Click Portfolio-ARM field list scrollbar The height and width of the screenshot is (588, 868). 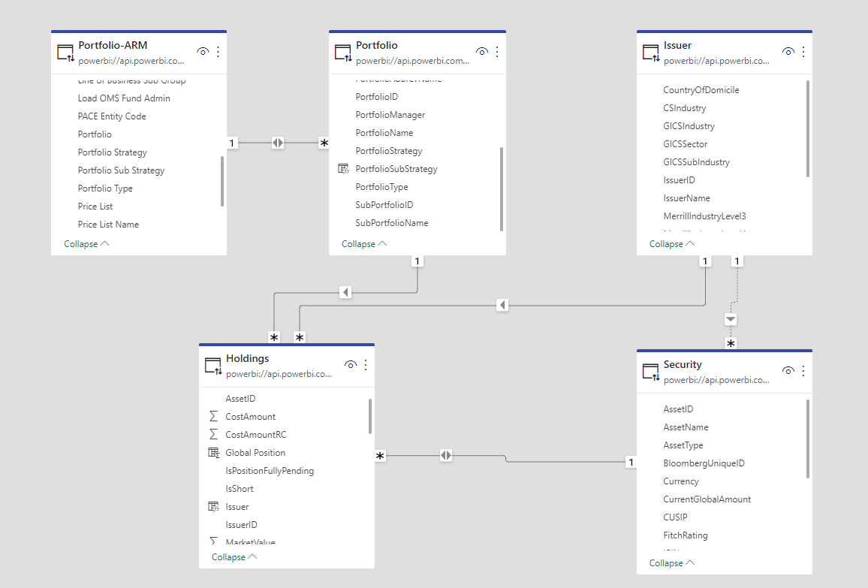[x=222, y=181]
